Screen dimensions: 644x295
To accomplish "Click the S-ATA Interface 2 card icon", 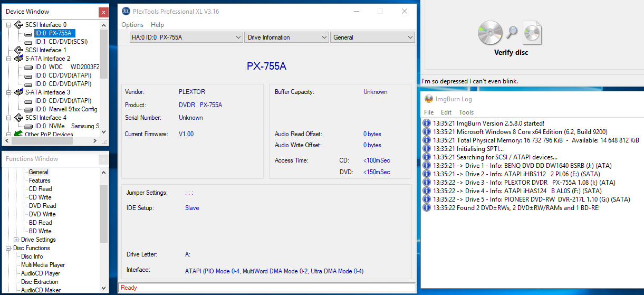I will tap(18, 59).
